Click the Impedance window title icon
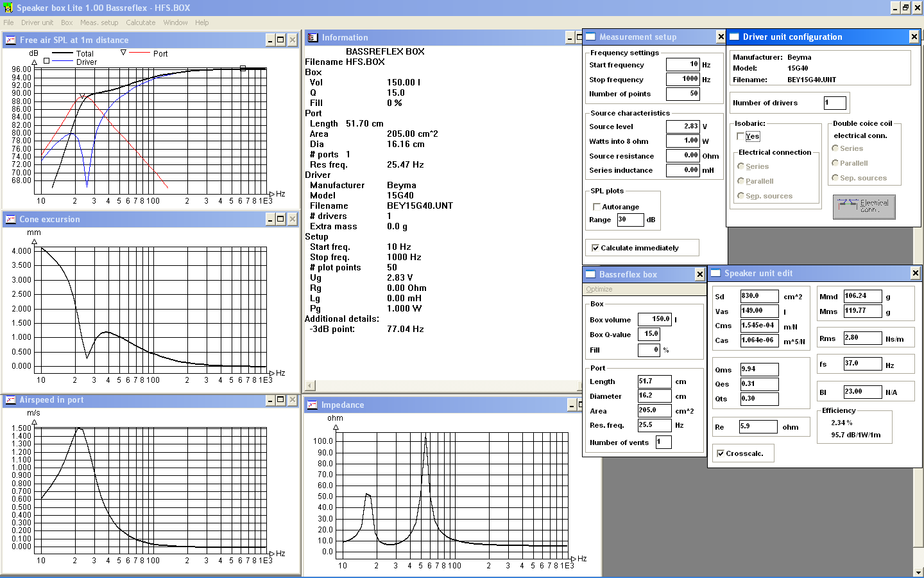The image size is (924, 578). click(312, 405)
